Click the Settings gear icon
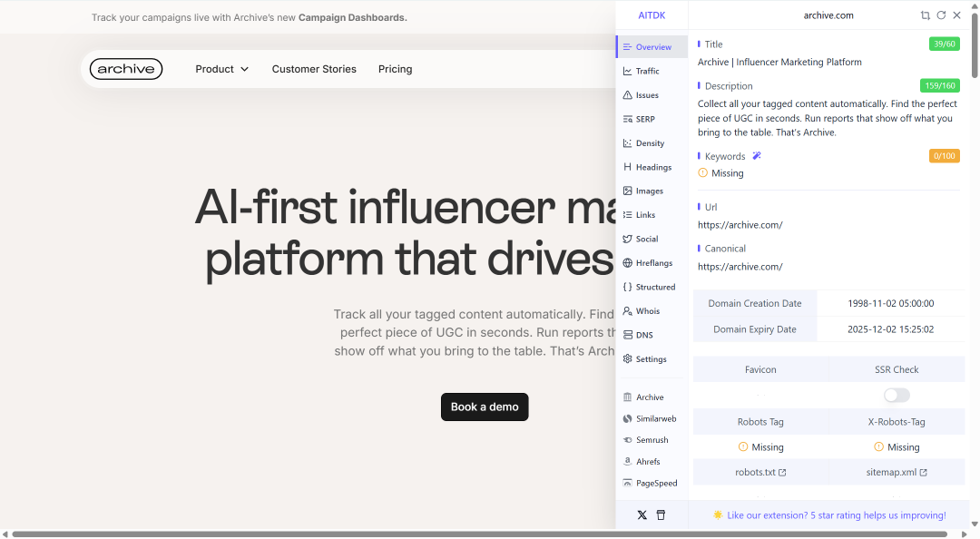 [x=628, y=359]
